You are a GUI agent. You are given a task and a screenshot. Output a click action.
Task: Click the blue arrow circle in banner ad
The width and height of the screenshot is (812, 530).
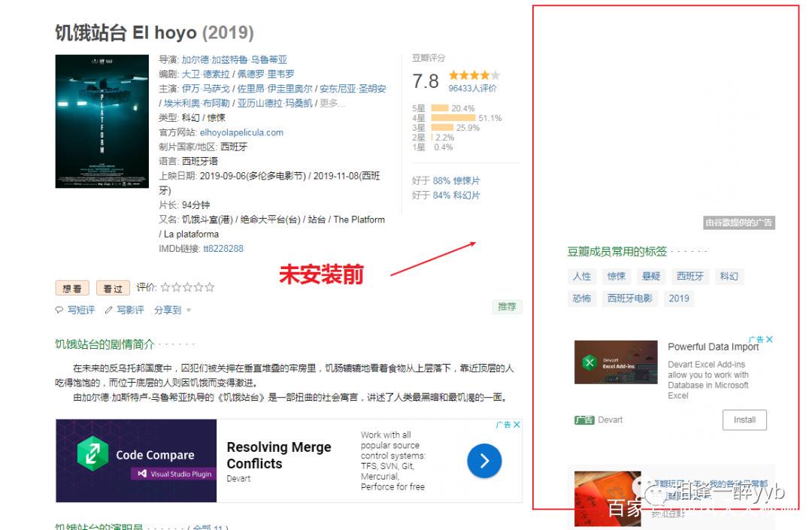click(484, 461)
